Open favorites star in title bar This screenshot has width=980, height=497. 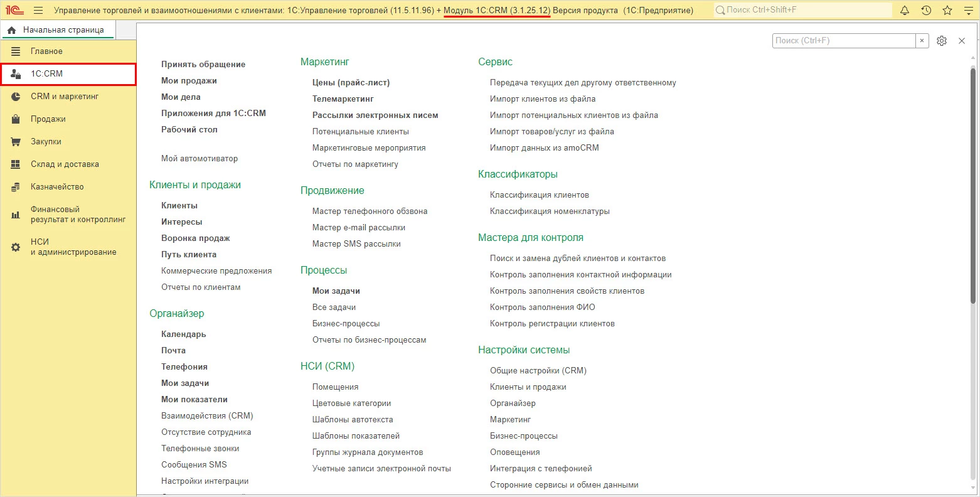tap(947, 10)
